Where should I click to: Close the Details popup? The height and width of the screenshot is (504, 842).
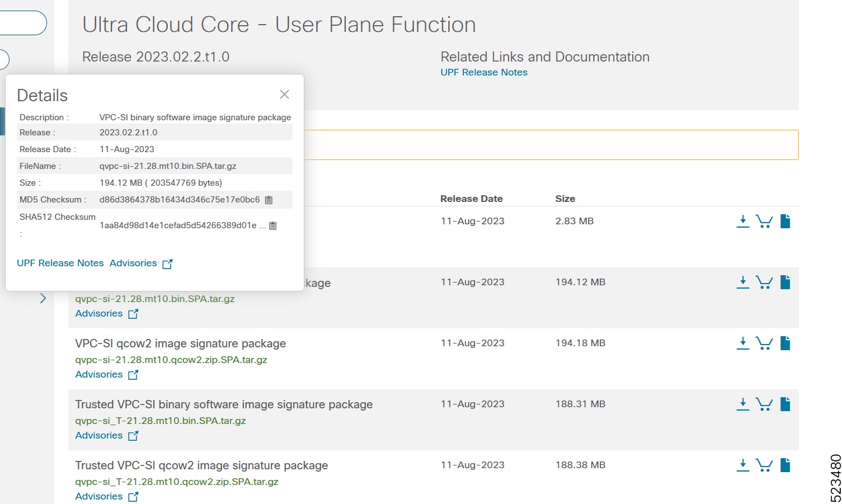(284, 95)
